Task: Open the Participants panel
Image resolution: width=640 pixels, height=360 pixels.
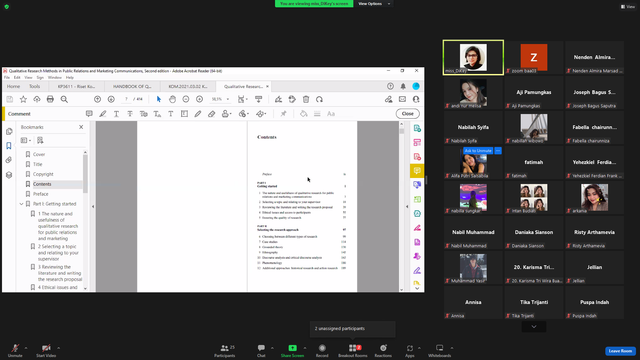Action: pyautogui.click(x=225, y=350)
